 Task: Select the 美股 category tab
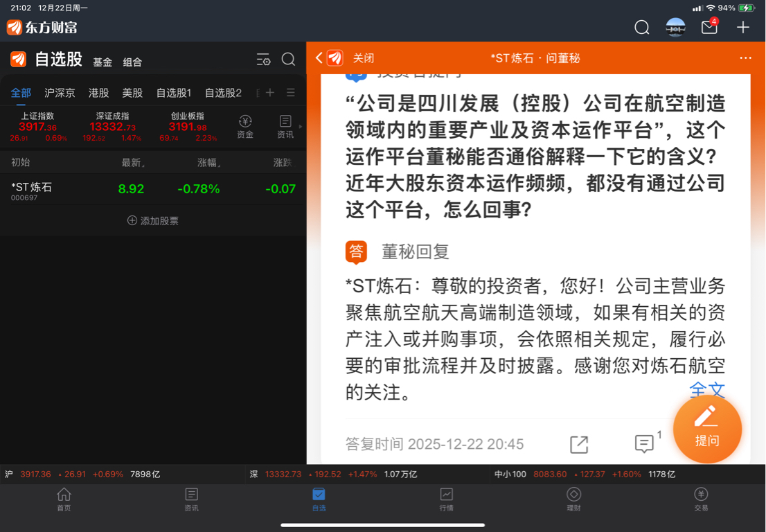132,93
